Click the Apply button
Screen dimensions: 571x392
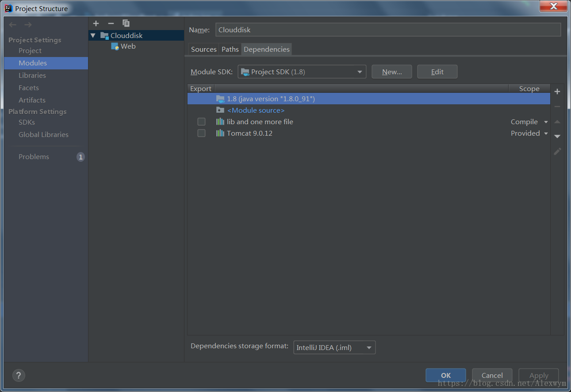[539, 375]
